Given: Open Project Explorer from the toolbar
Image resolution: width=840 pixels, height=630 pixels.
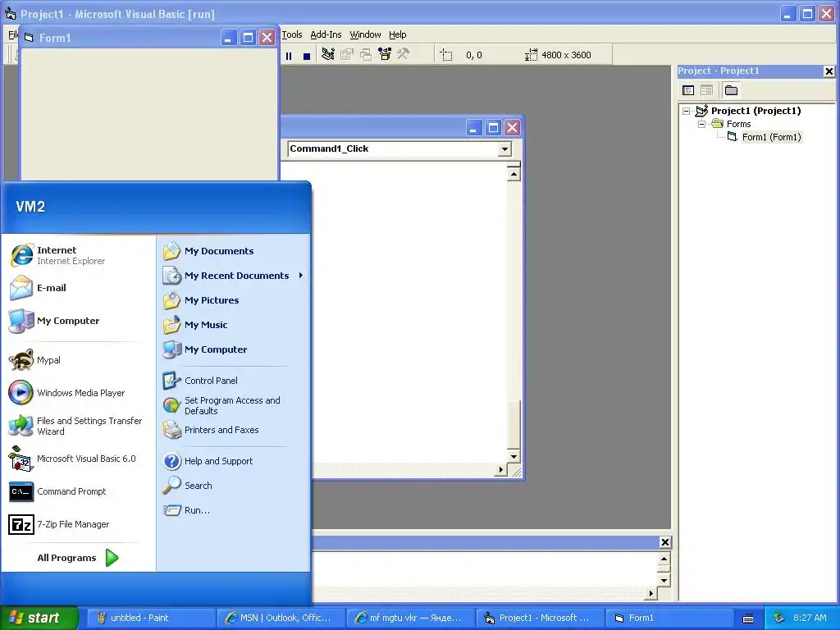Looking at the screenshot, I should click(328, 54).
